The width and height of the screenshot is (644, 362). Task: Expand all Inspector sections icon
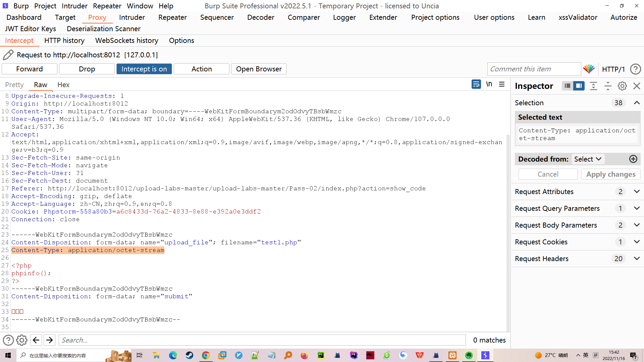593,86
